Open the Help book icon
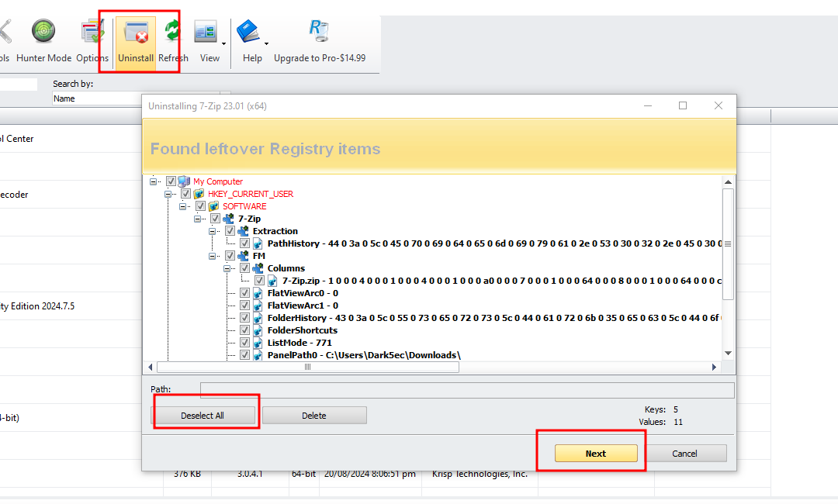 248,32
